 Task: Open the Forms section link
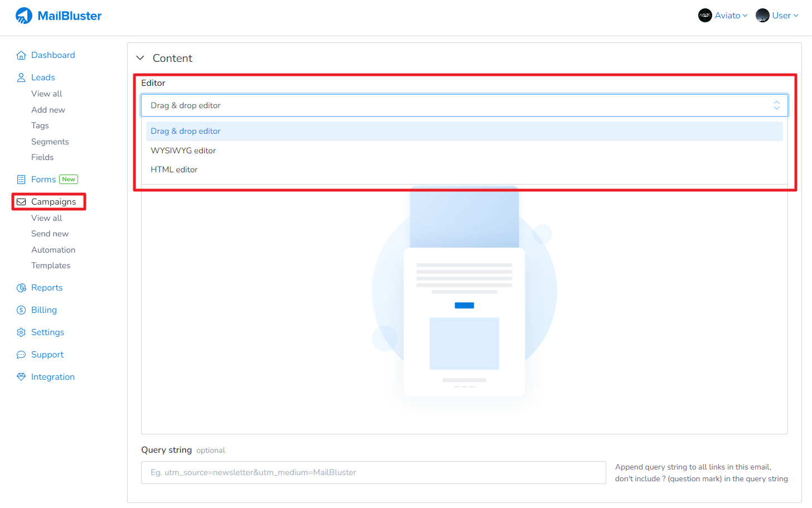pos(43,180)
